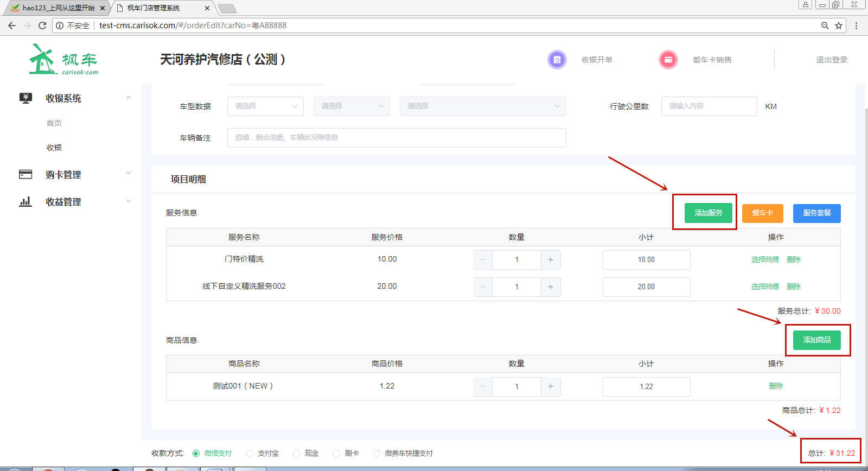The width and height of the screenshot is (868, 471).
Task: Click the 收益管理 bar chart icon
Action: coord(25,202)
